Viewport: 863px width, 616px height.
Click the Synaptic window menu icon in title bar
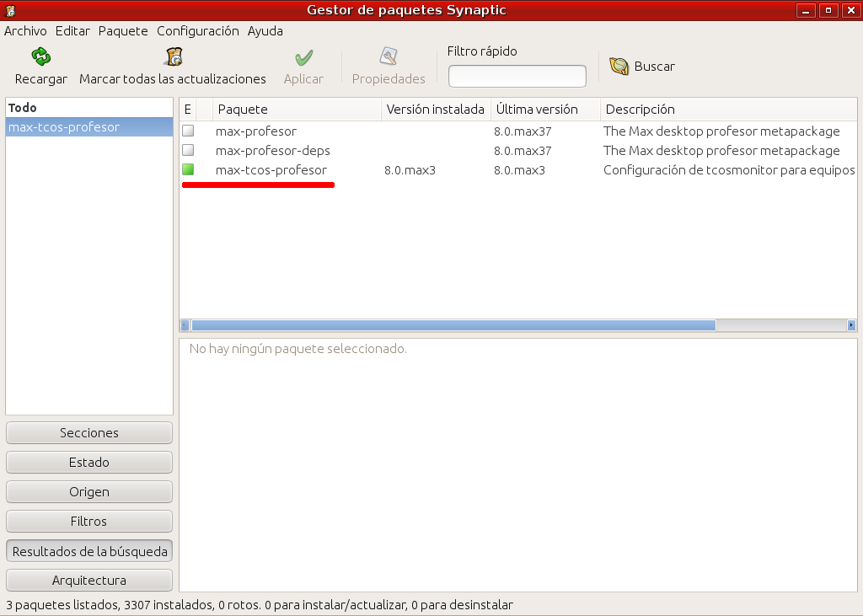click(x=10, y=10)
